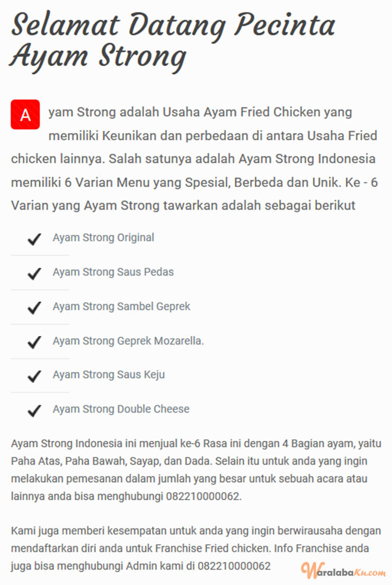This screenshot has height=585, width=392.
Task: Select the Ayam Strong Geprek Mozarella text
Action: 128,341
